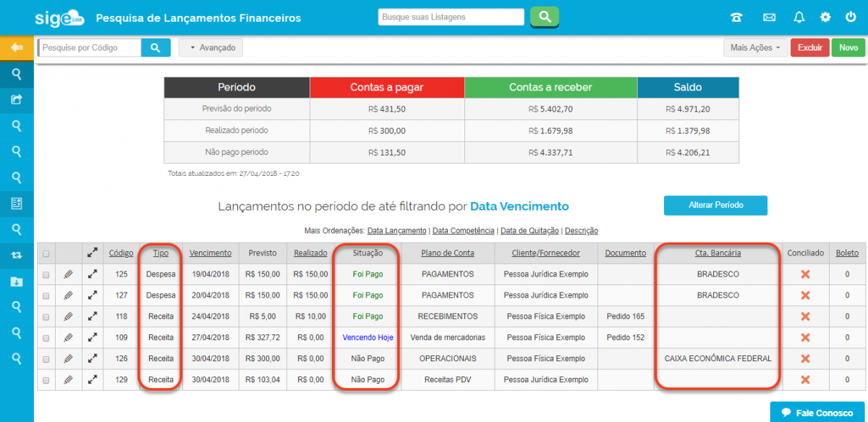Sort by Realizado column header
The image size is (868, 422).
coord(311,253)
